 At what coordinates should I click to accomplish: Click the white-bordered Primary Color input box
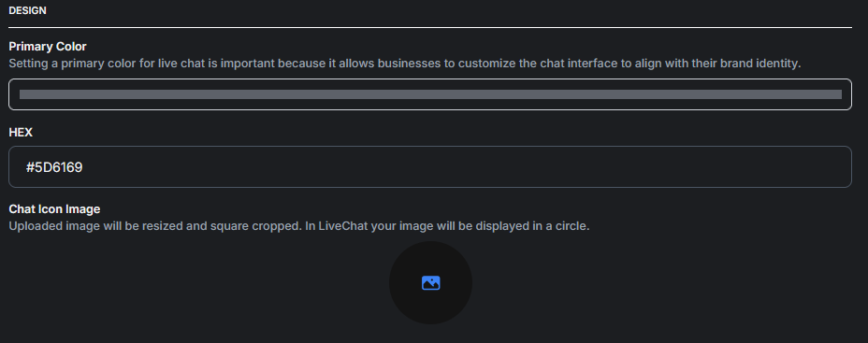coord(430,94)
